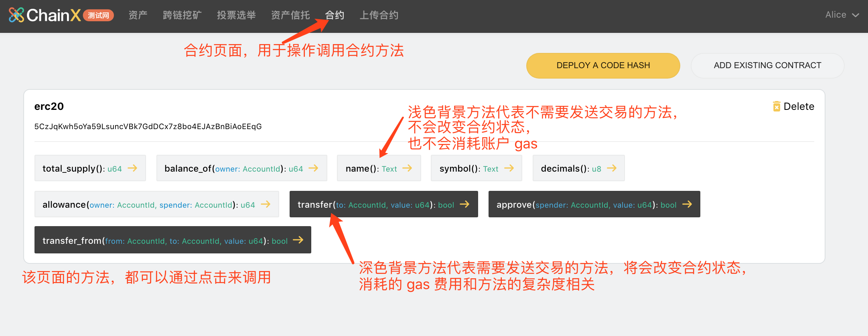Image resolution: width=868 pixels, height=336 pixels.
Task: Click the erc20 contract name
Action: (x=49, y=106)
